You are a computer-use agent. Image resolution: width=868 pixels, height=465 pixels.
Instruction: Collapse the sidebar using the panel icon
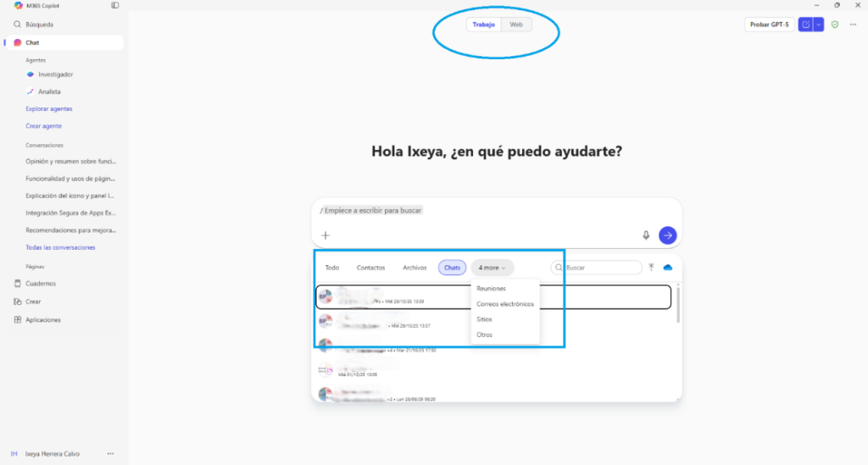115,5
